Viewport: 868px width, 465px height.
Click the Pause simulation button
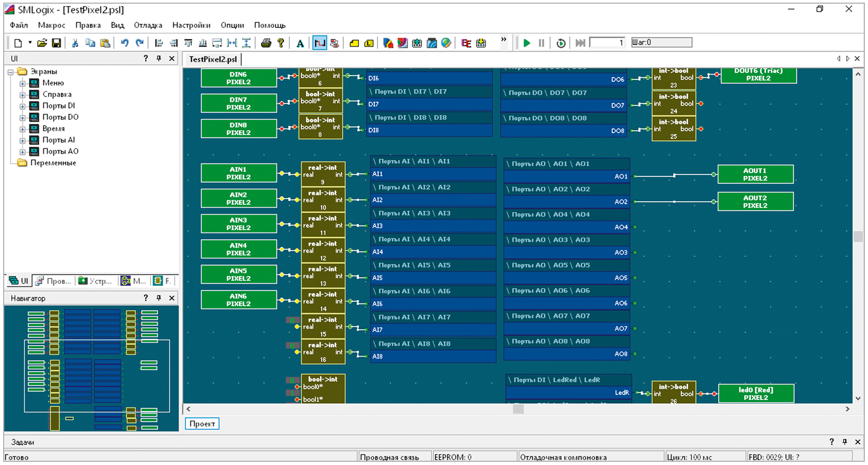541,43
